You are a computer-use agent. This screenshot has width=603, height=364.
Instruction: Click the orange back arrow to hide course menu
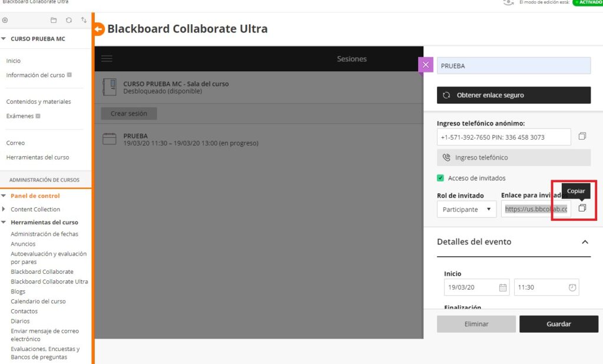(99, 29)
